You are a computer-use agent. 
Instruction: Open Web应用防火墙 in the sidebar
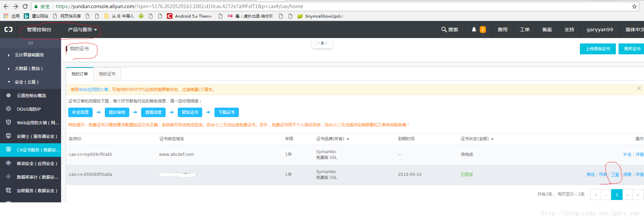pyautogui.click(x=31, y=123)
